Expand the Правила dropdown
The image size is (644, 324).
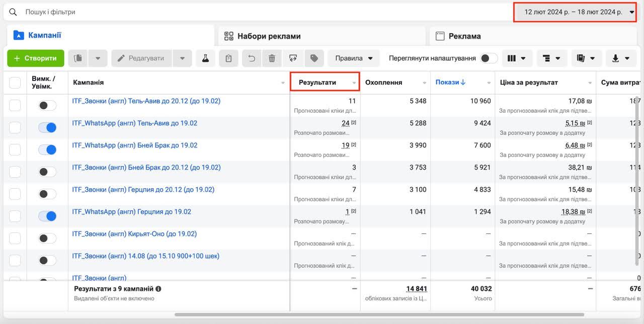click(354, 58)
